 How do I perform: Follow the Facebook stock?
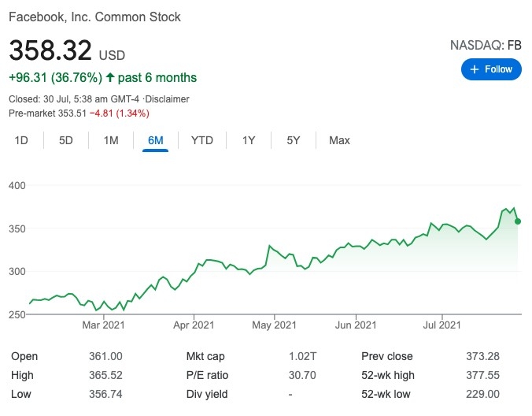point(491,69)
